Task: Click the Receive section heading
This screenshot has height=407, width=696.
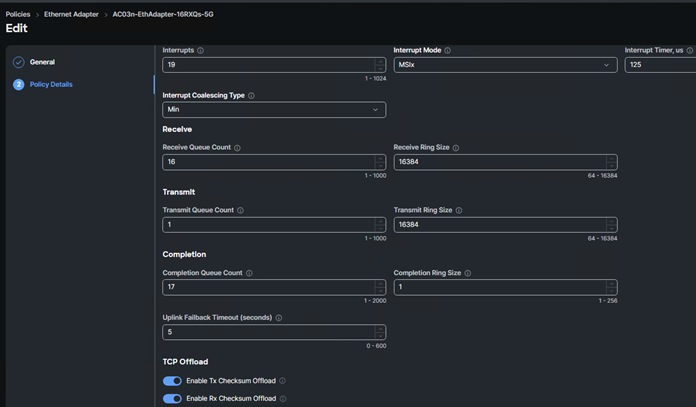Action: (x=177, y=129)
